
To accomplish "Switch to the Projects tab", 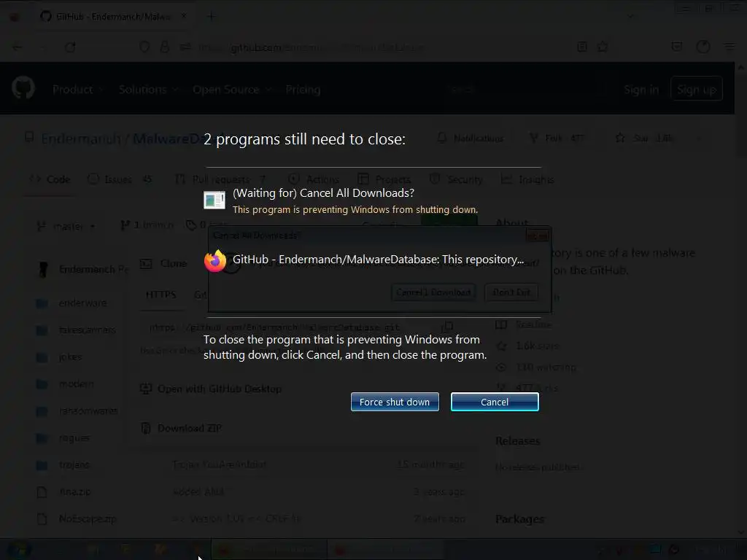I will pyautogui.click(x=384, y=179).
